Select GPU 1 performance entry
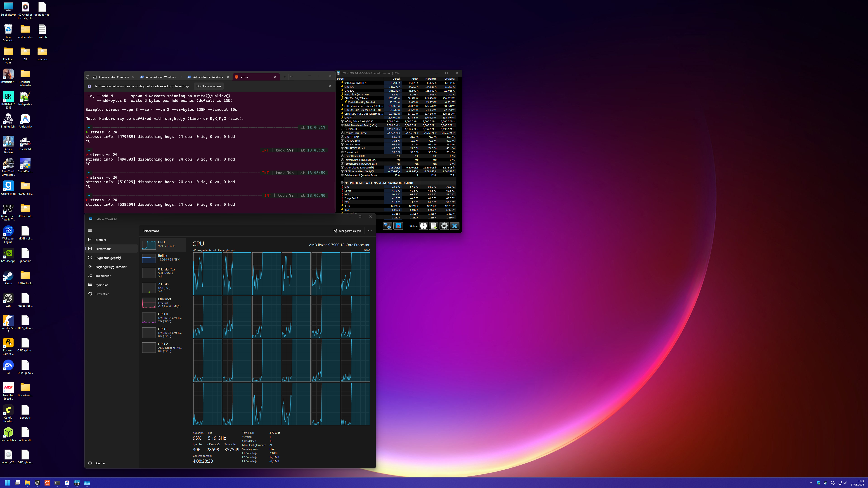This screenshot has width=868, height=488. coord(163,332)
